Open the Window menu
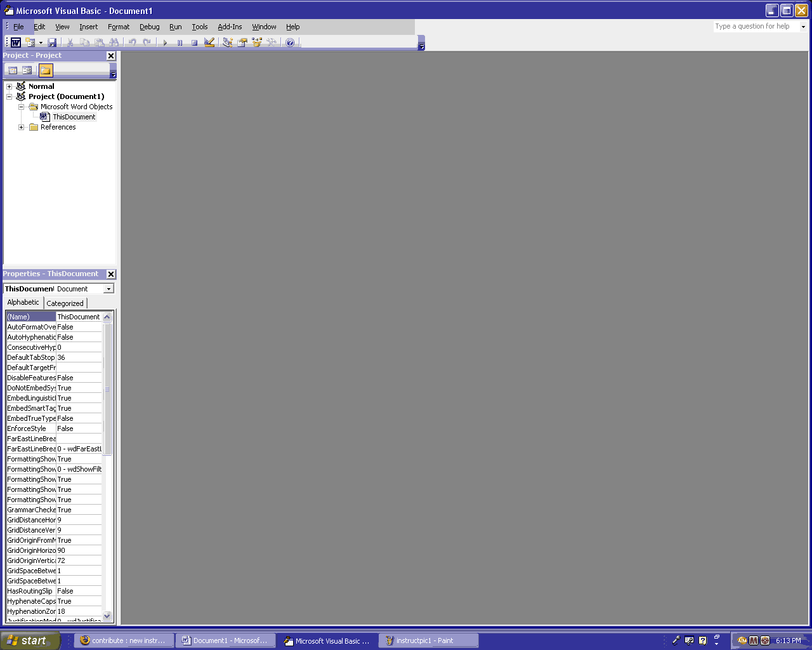812x650 pixels. click(264, 27)
